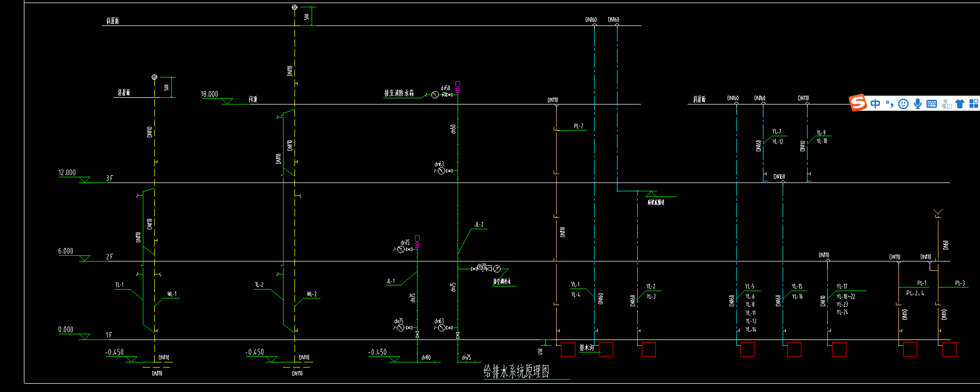Select the 18.000 elevation label
Viewport: 980px width, 392px height.
[210, 94]
